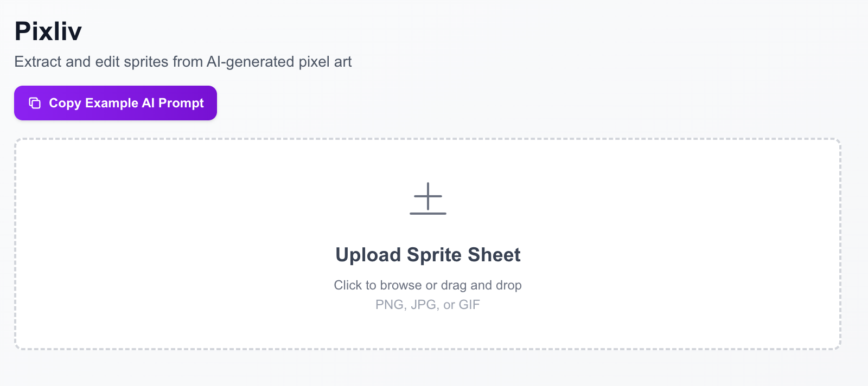
Task: Click the word "Upload" in the dropzone heading
Action: [x=368, y=255]
